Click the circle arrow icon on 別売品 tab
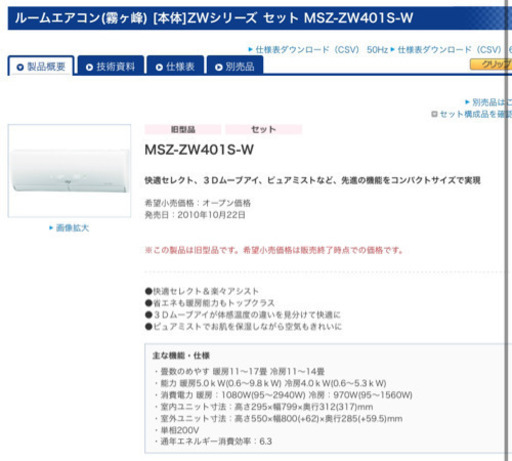 219,67
